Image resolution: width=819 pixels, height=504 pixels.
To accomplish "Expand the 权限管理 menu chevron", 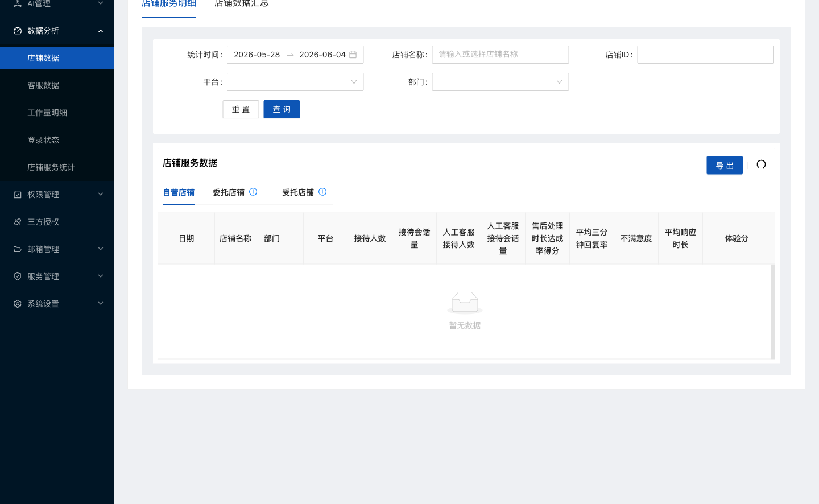I will 101,194.
